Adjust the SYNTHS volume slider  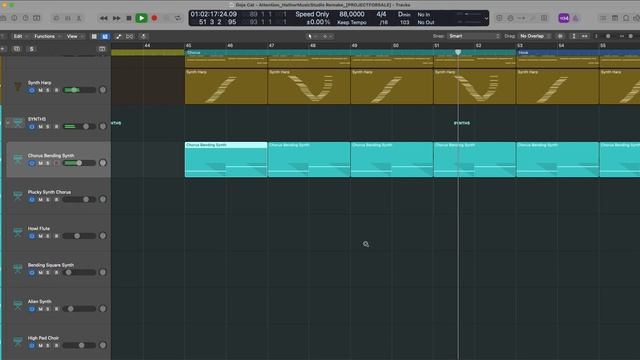tap(79, 127)
